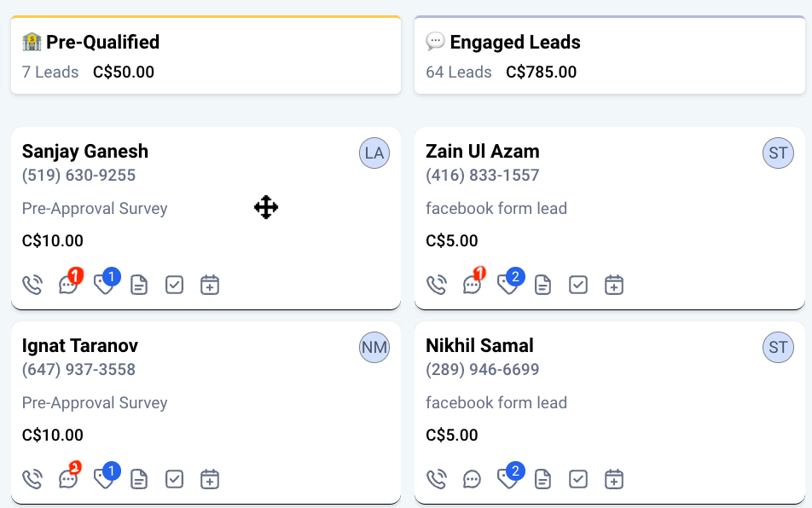Click the ST avatar on Zain Ul Azam's card
The height and width of the screenshot is (508, 812).
778,153
